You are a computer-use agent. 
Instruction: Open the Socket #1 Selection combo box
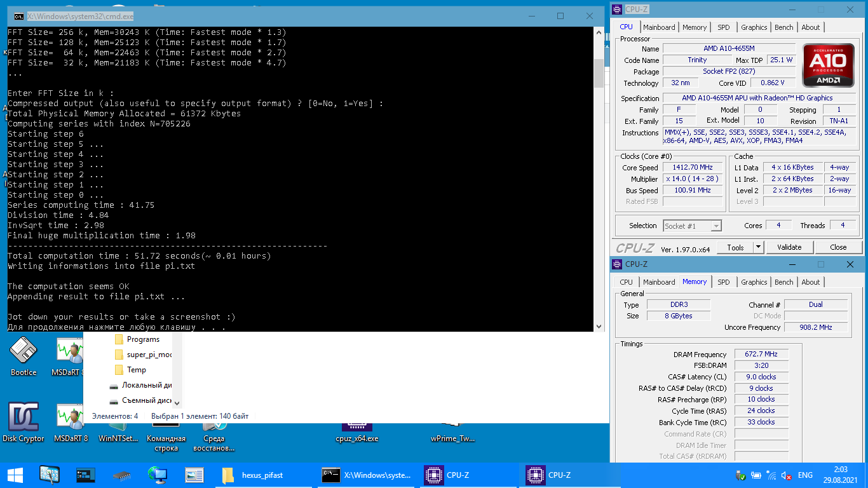[x=692, y=226]
